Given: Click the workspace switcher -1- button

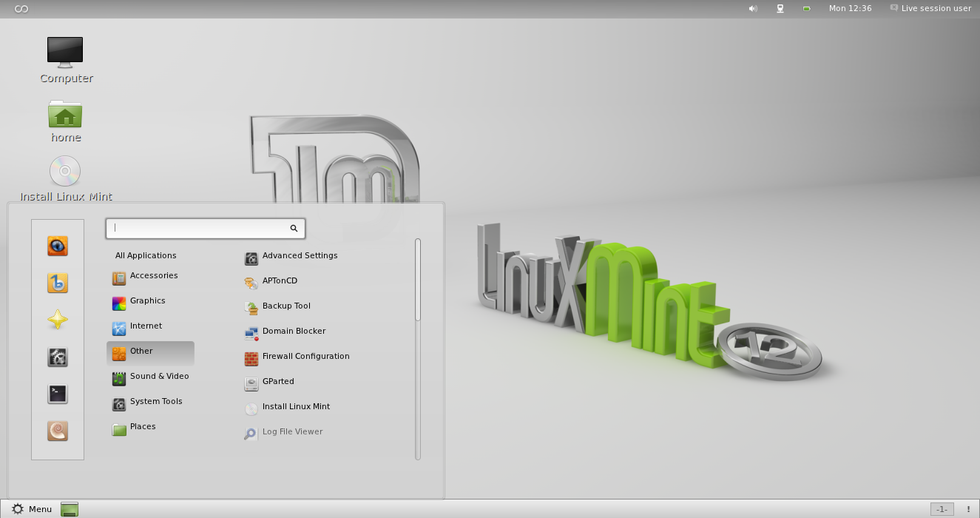Looking at the screenshot, I should pos(942,509).
